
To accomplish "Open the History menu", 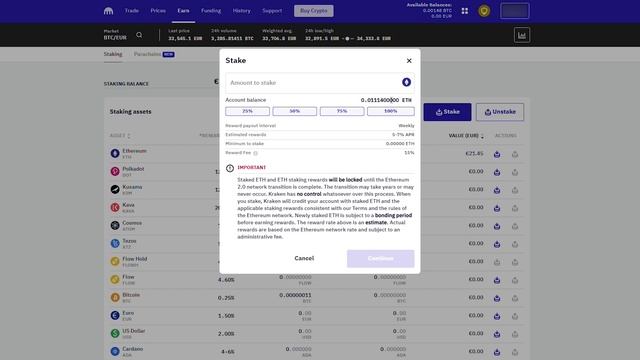I will (x=242, y=11).
